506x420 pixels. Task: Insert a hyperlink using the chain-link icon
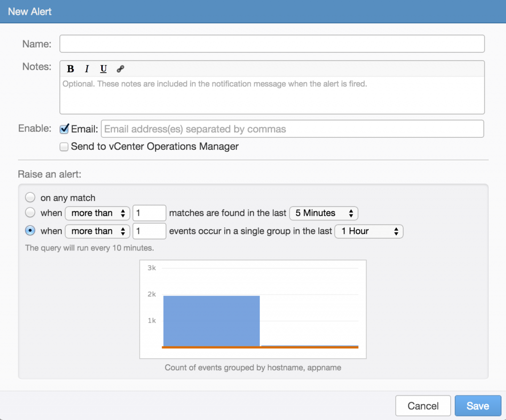click(120, 69)
